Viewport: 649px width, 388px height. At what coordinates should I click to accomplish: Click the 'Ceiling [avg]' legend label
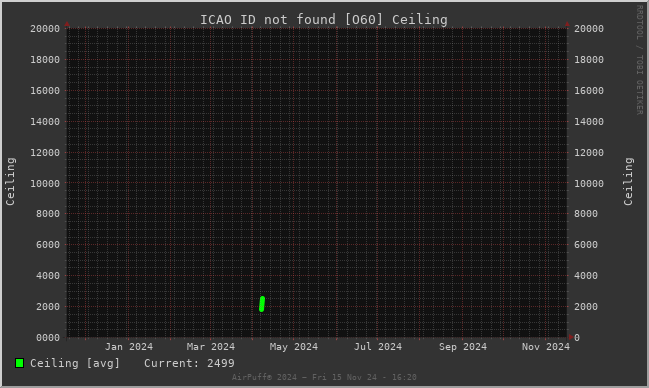tap(75, 363)
